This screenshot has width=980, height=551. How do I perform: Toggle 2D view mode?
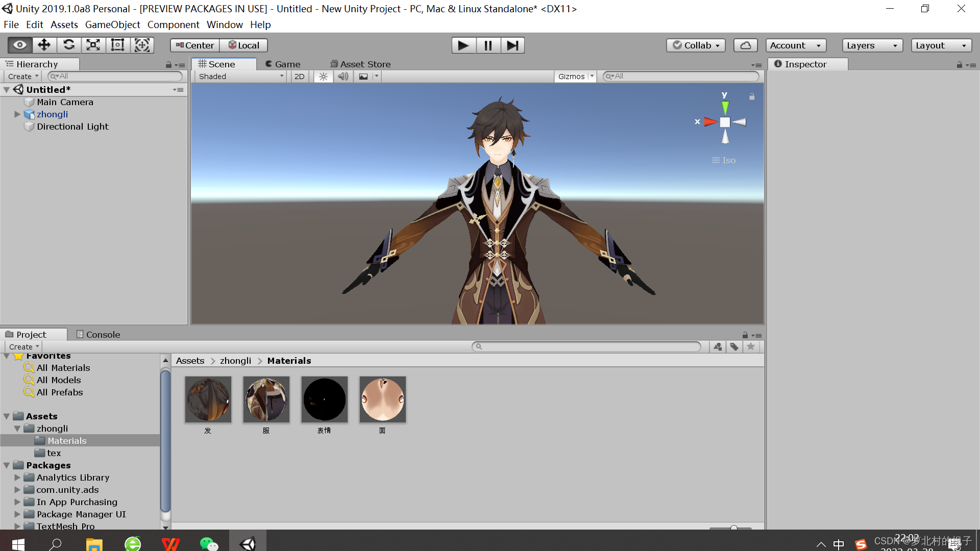[300, 77]
